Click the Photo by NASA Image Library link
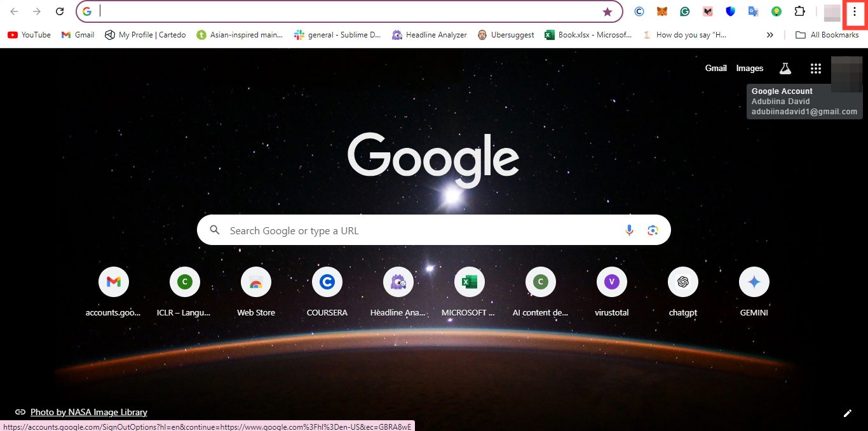Image resolution: width=868 pixels, height=431 pixels. click(x=88, y=412)
